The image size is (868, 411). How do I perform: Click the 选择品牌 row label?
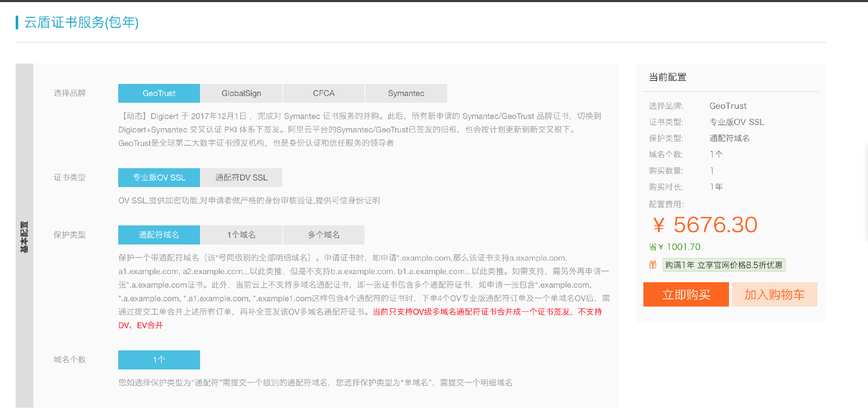[x=70, y=93]
